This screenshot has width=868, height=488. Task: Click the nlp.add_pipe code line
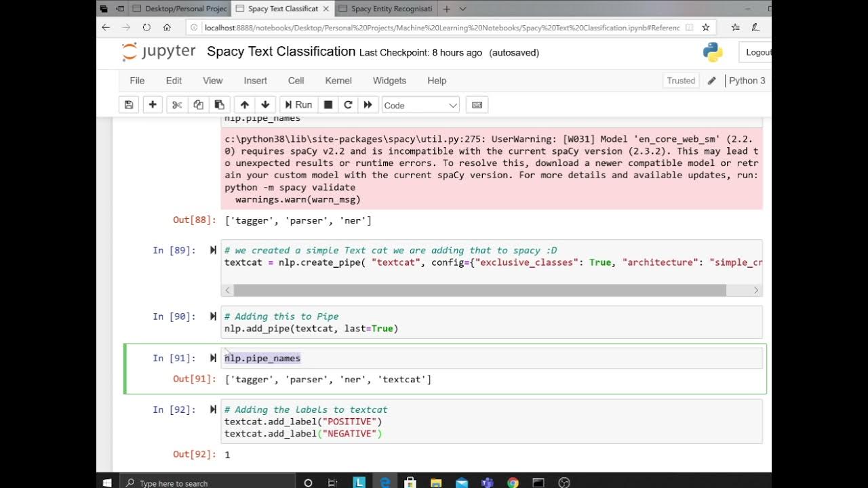click(311, 329)
